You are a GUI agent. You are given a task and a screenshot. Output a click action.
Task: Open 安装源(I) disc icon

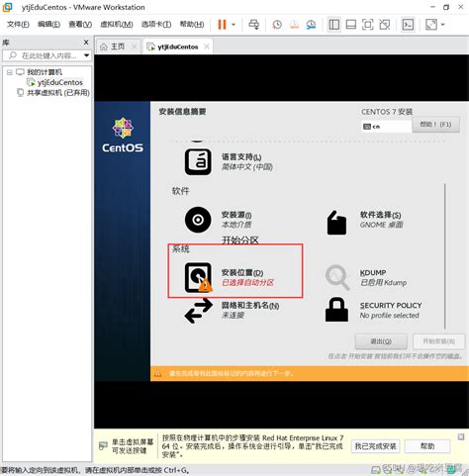tap(198, 220)
